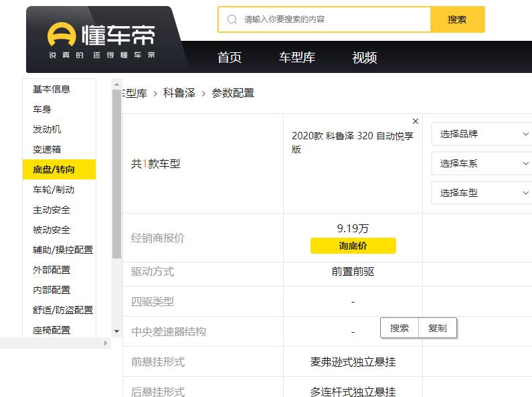Click the 9.19万 dealer price

click(x=353, y=228)
